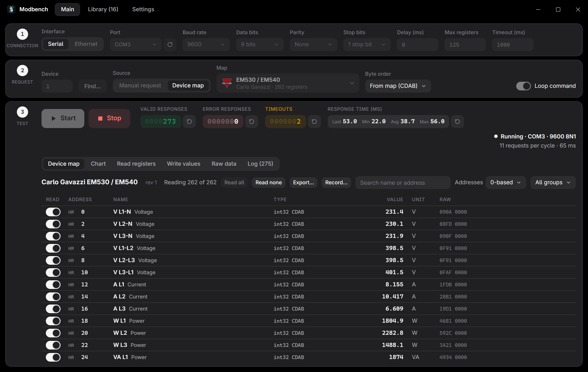Reset the valid responses counter
The image size is (588, 372).
click(x=189, y=121)
